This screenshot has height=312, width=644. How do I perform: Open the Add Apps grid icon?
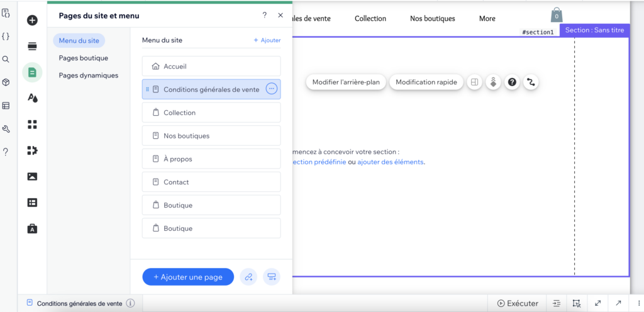click(x=32, y=125)
